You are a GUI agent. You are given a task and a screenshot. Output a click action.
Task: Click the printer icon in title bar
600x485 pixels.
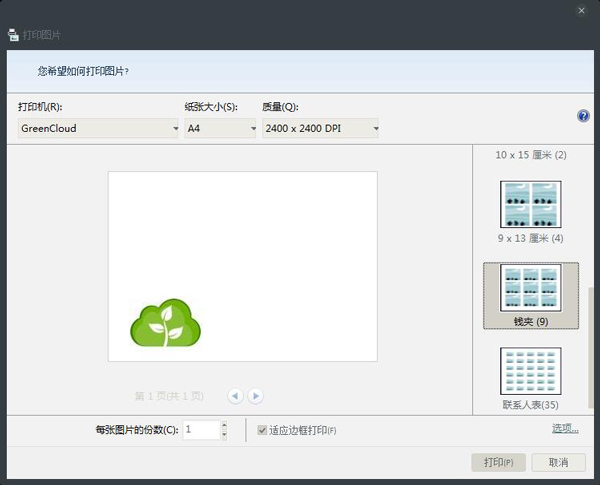coord(13,35)
